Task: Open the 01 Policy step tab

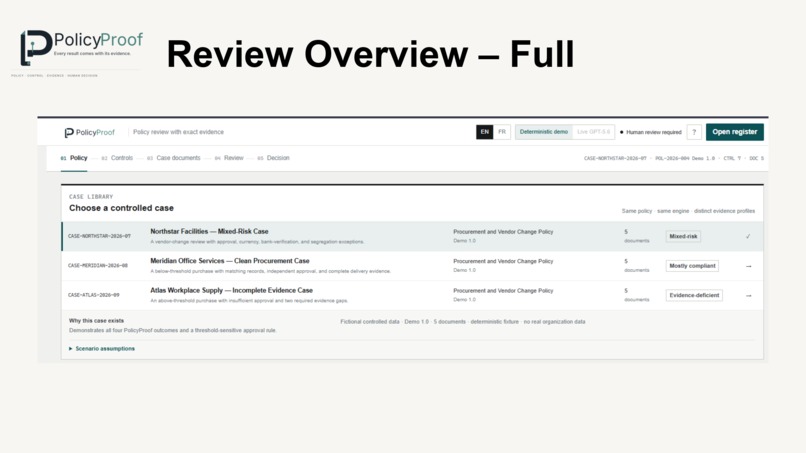Action: pyautogui.click(x=74, y=158)
